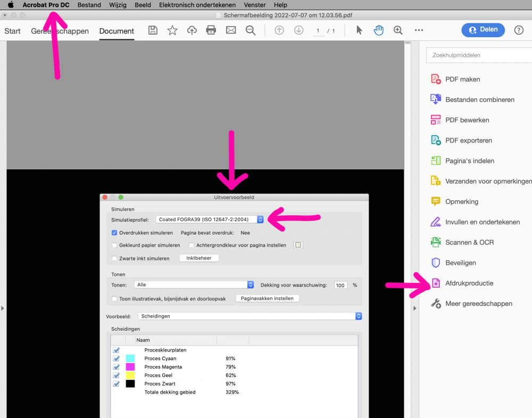Screen dimensions: 532x418
Task: Click the find text magnifier icon
Action: [251, 30]
